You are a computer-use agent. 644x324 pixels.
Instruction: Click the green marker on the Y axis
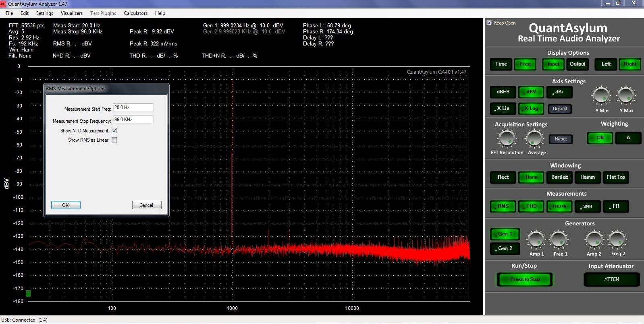tap(28, 293)
